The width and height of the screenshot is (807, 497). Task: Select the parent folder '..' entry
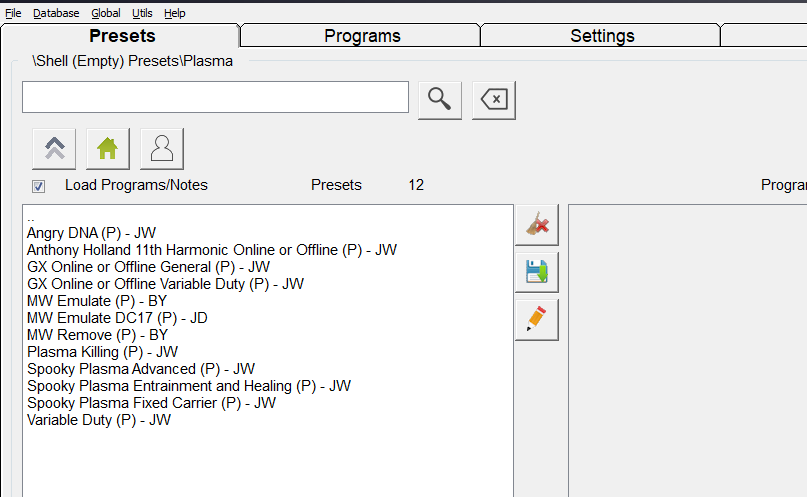coord(32,217)
